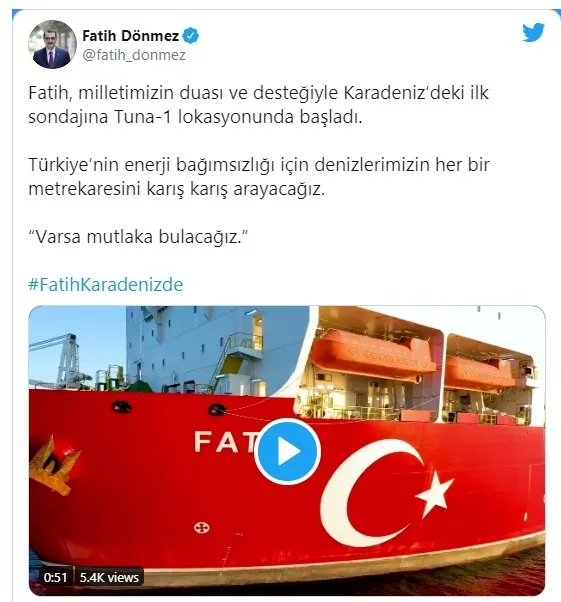Image resolution: width=561 pixels, height=602 pixels.
Task: Click the nearest orange lifeboat
Action: click(372, 355)
